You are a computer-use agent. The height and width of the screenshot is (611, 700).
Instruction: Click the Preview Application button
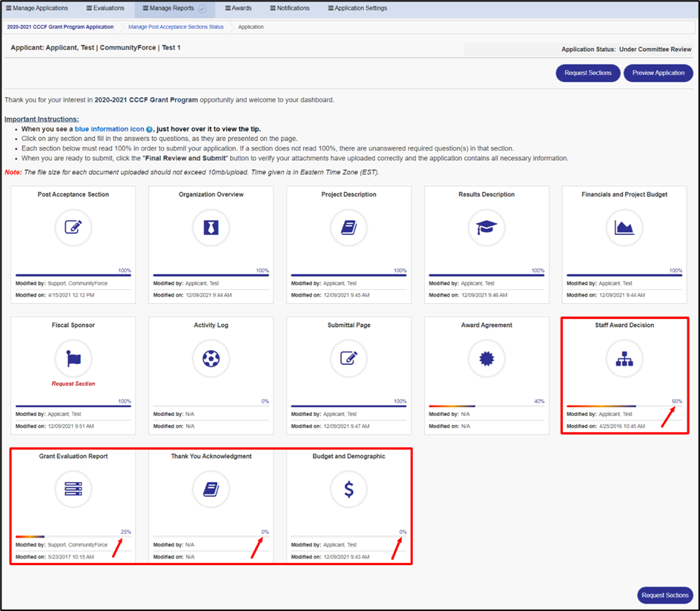pos(657,73)
